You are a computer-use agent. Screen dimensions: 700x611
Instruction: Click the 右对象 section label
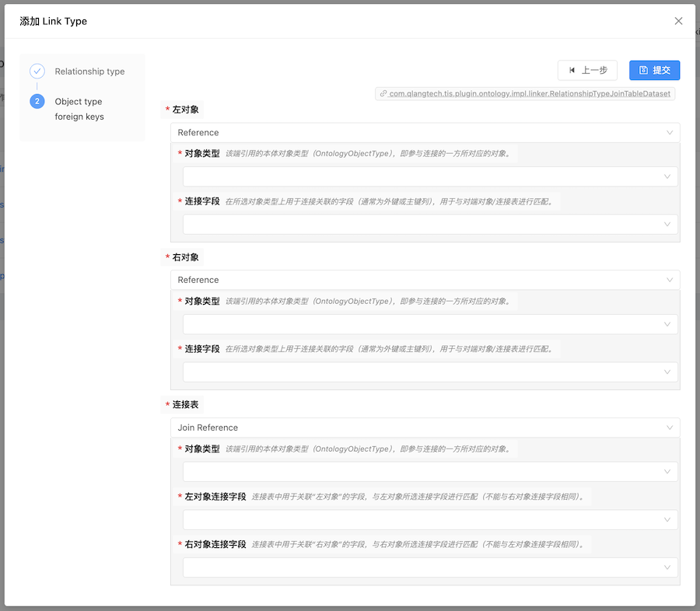[185, 257]
